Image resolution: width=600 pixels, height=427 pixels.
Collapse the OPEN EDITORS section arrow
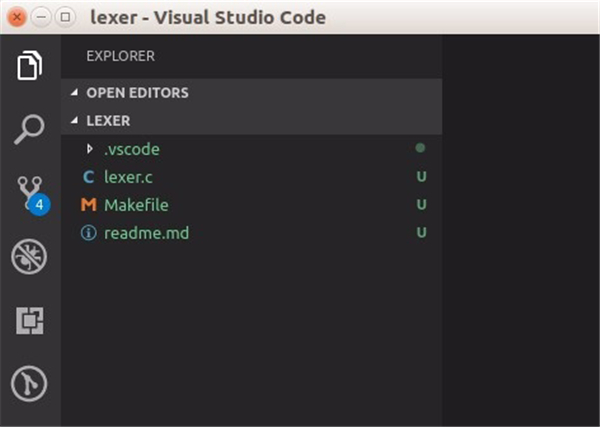pyautogui.click(x=75, y=92)
